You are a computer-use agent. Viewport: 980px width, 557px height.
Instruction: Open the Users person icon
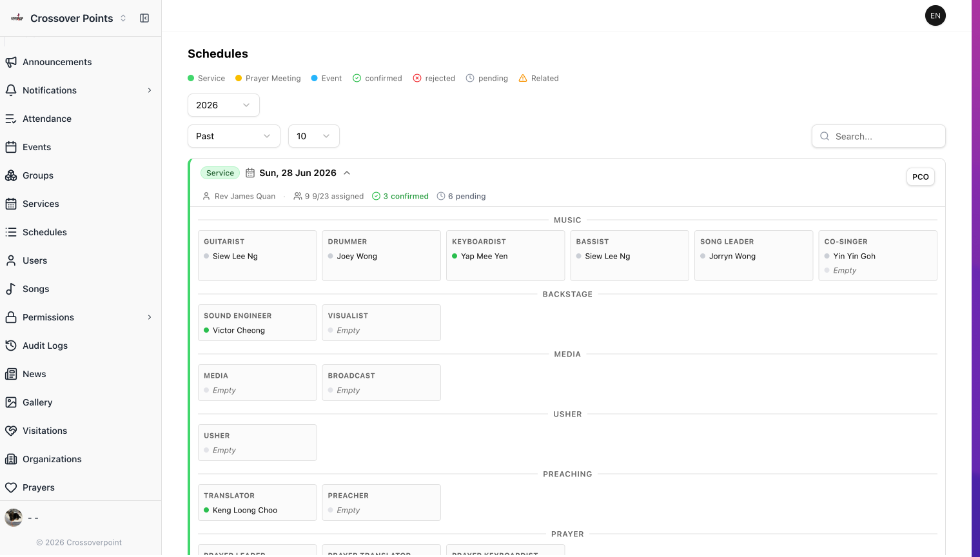point(11,260)
